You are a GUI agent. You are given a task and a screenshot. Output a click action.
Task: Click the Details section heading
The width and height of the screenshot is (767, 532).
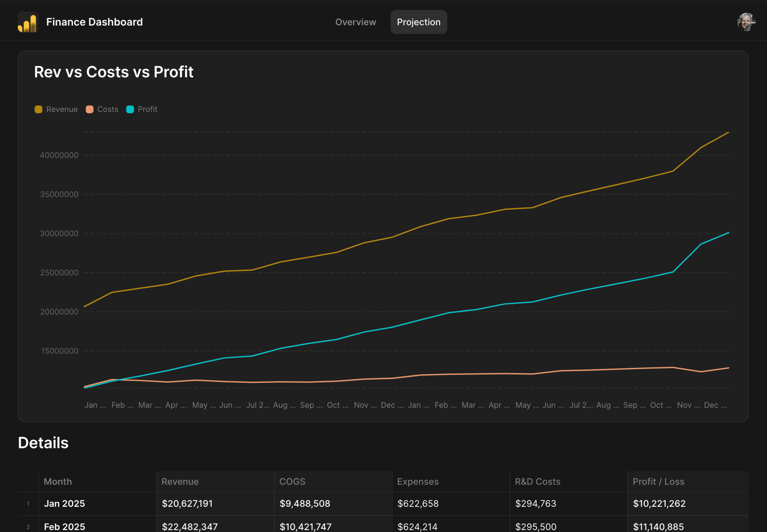43,443
